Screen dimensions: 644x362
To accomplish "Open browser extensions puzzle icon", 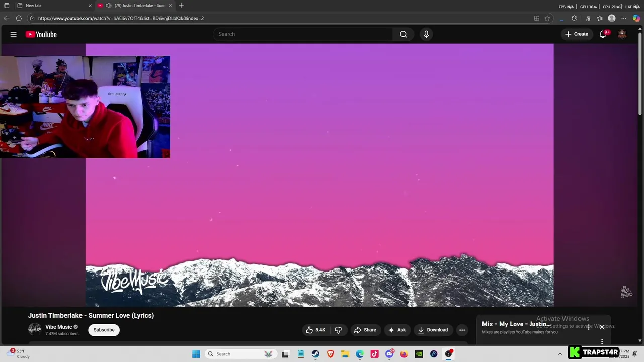I will coord(574,18).
